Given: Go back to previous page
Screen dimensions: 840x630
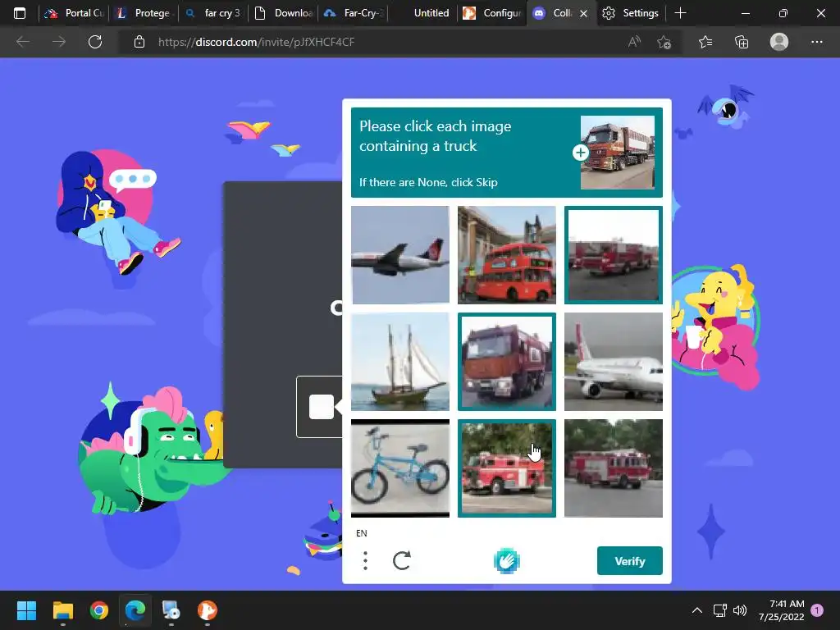Looking at the screenshot, I should (22, 42).
